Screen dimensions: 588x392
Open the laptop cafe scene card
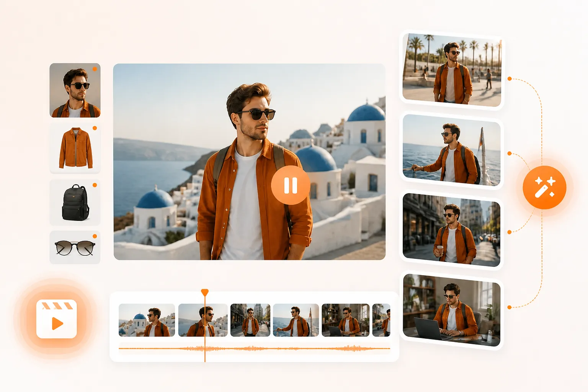pos(452,310)
